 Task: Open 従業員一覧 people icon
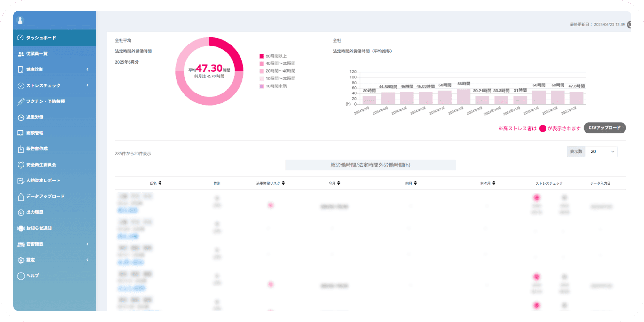coord(21,54)
